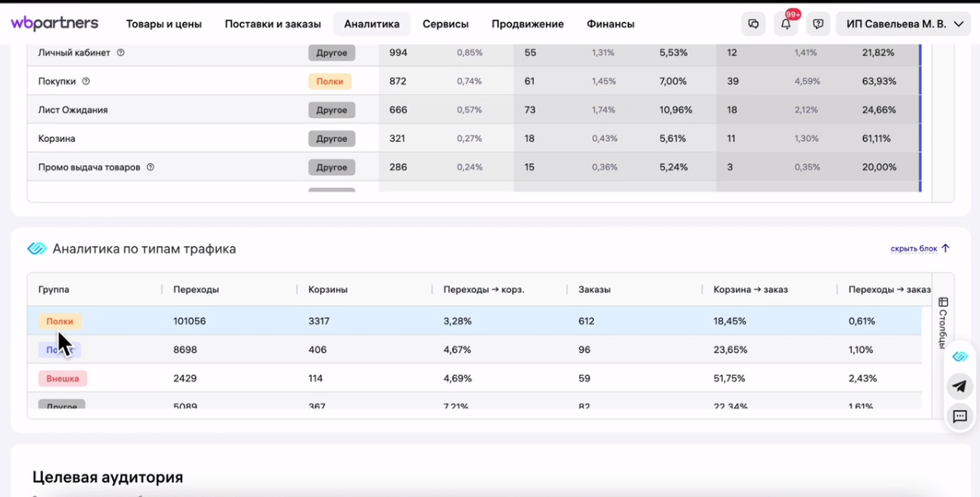This screenshot has height=497, width=980.
Task: Click the logo icon beside Аналитика по типам трафика
Action: [x=37, y=248]
